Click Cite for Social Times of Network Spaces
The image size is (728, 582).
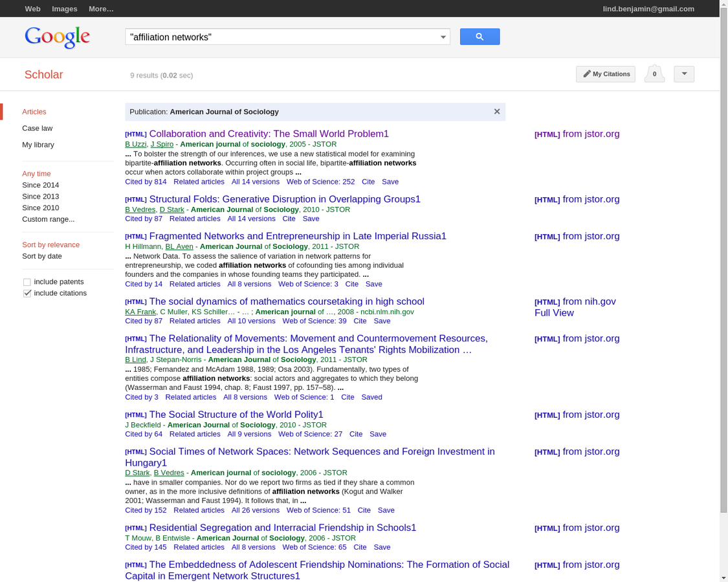pyautogui.click(x=364, y=510)
